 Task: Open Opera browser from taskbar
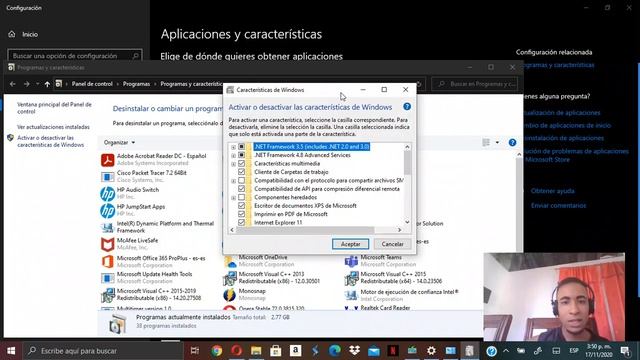coord(237,351)
